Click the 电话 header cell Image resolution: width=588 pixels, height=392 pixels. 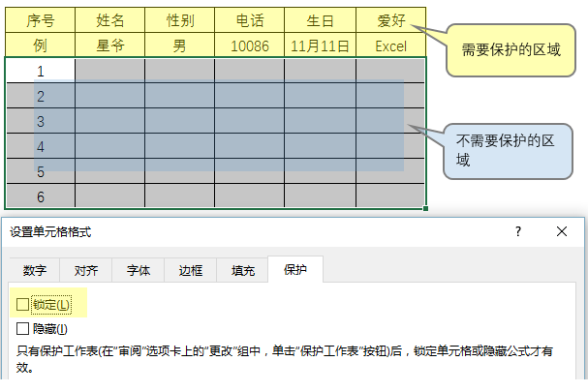click(249, 20)
